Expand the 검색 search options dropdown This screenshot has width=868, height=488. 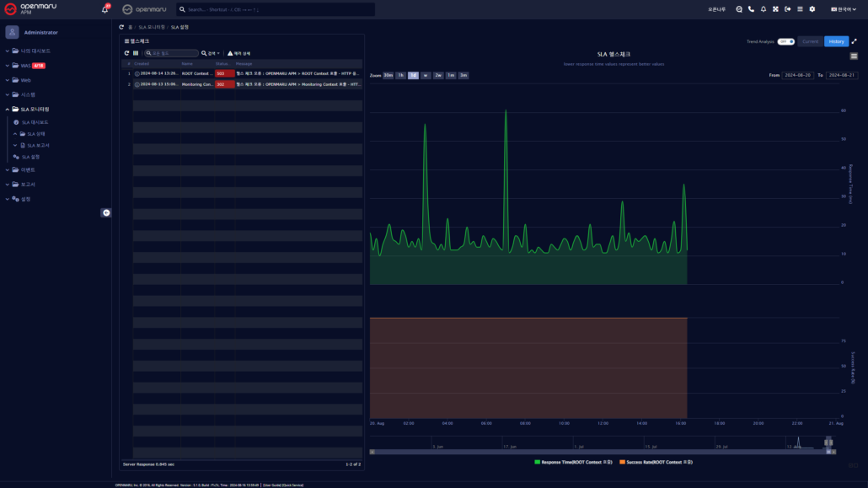pyautogui.click(x=213, y=53)
